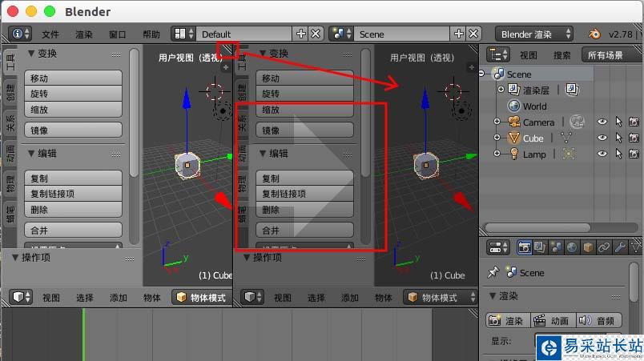This screenshot has width=644, height=361.
Task: Click 合并 button in left tool shelf
Action: 73,231
